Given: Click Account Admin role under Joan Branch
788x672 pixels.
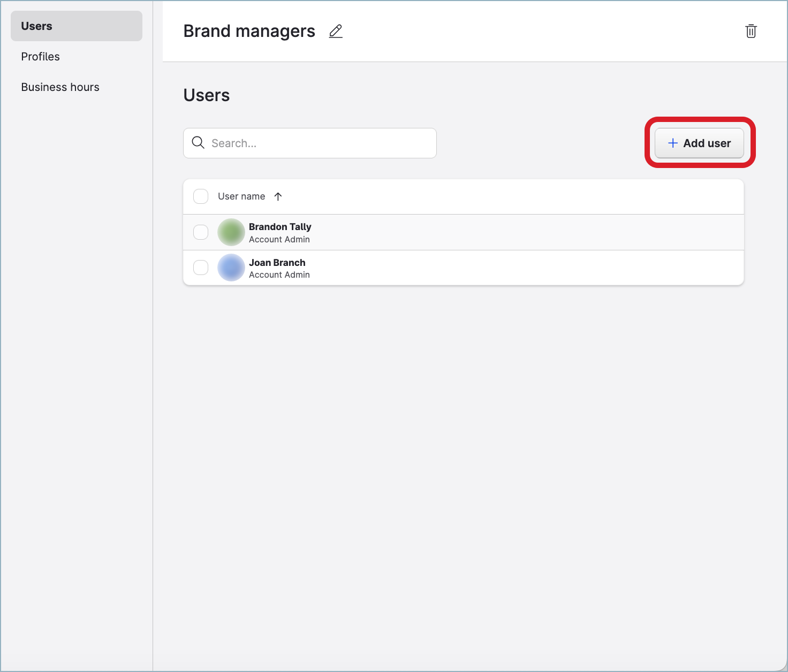Looking at the screenshot, I should point(279,275).
